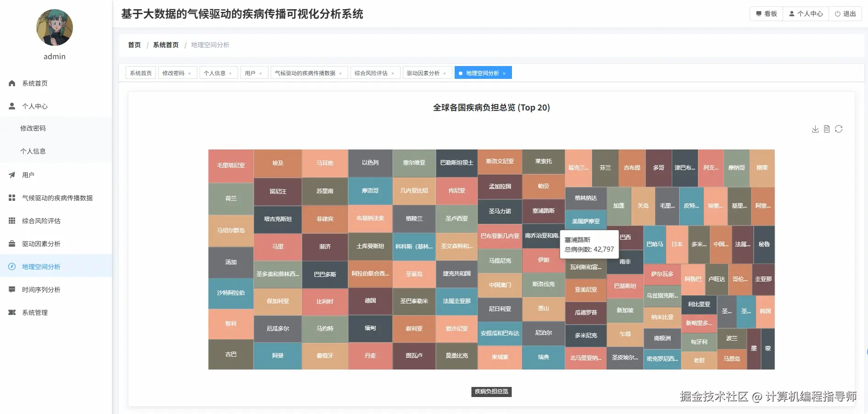Click 系统首页 in the breadcrumb trail

point(166,45)
